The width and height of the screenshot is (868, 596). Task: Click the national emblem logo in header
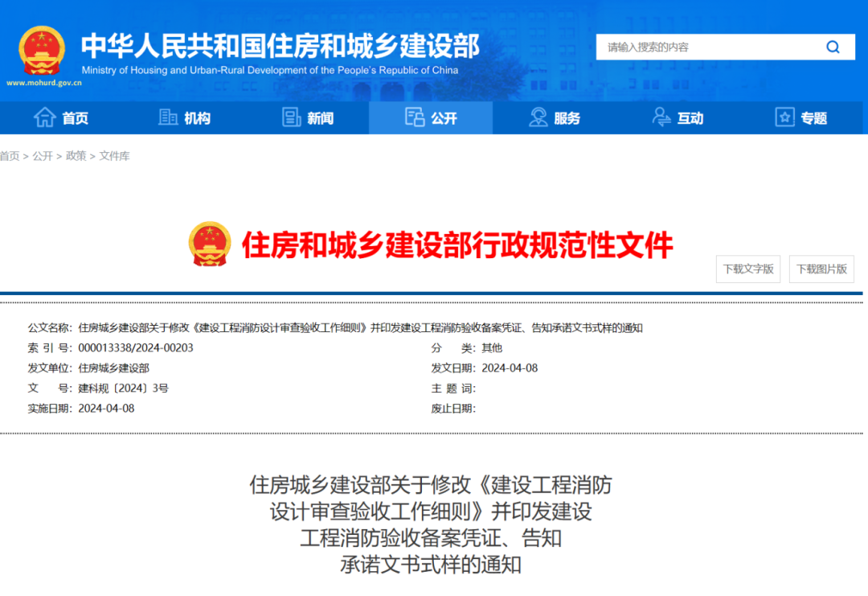coord(42,51)
